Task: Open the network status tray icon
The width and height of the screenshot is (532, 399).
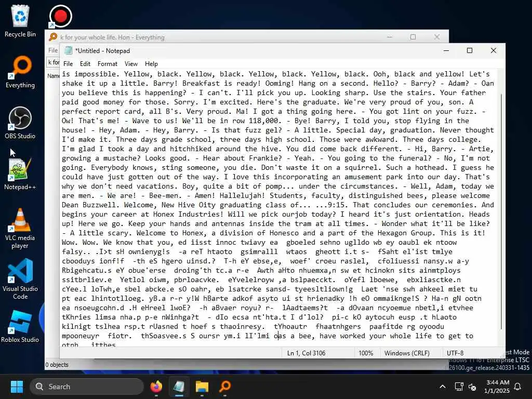Action: [459, 387]
